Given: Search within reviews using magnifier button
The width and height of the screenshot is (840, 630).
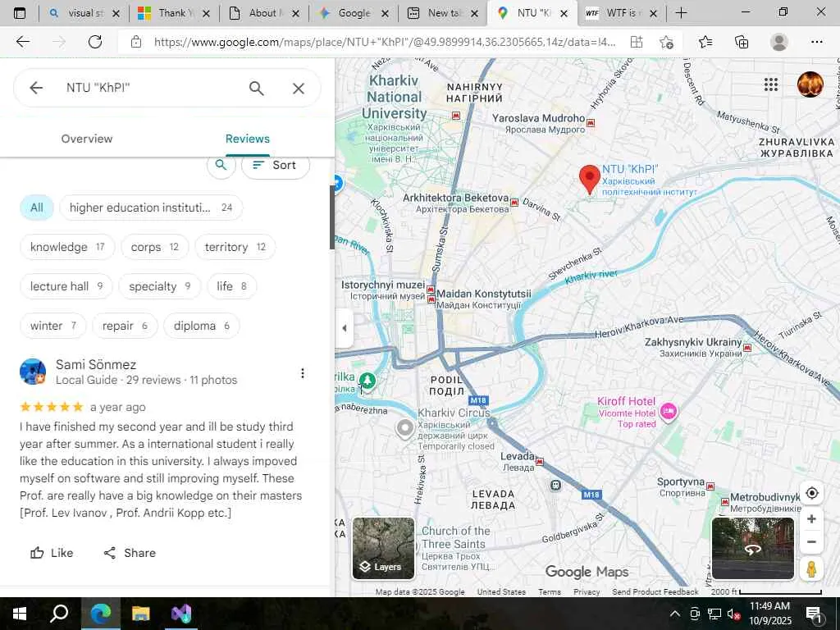Looking at the screenshot, I should click(221, 165).
